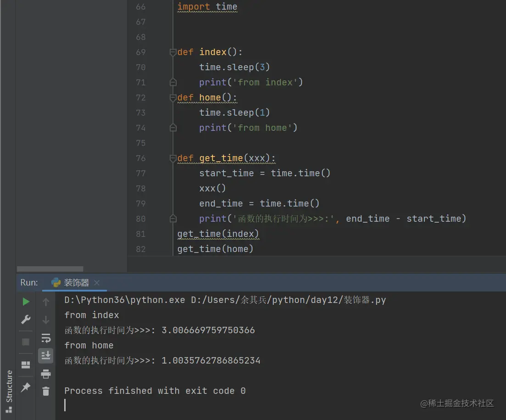Collapse the def get_time(xxx) fold marker
Screen dimensions: 506x420
pyautogui.click(x=173, y=158)
